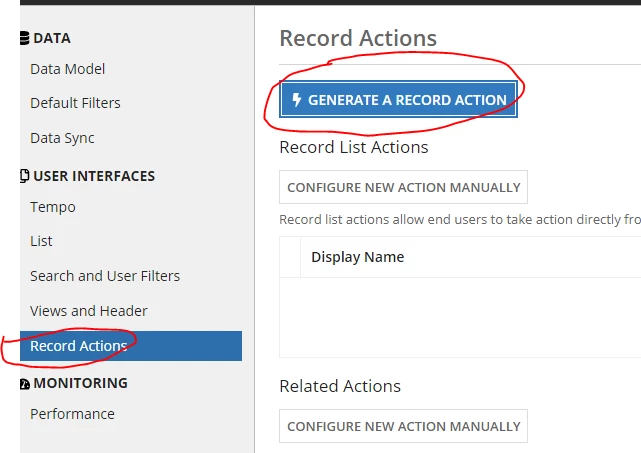Screen dimensions: 641x453
Task: Navigate to Views and Header
Action: (89, 311)
